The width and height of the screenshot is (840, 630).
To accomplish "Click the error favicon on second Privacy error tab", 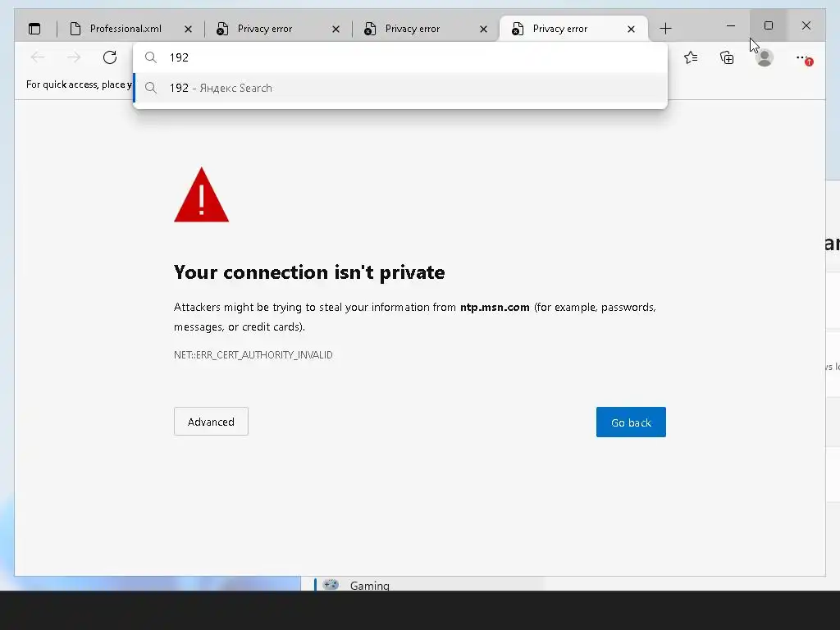I will (370, 29).
